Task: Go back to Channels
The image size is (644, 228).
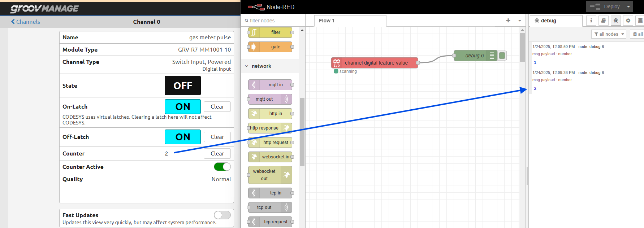Action: 25,22
